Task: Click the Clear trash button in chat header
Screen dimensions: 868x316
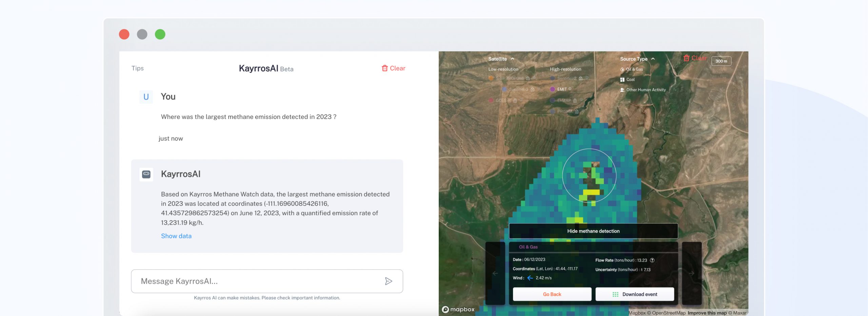Action: click(393, 68)
